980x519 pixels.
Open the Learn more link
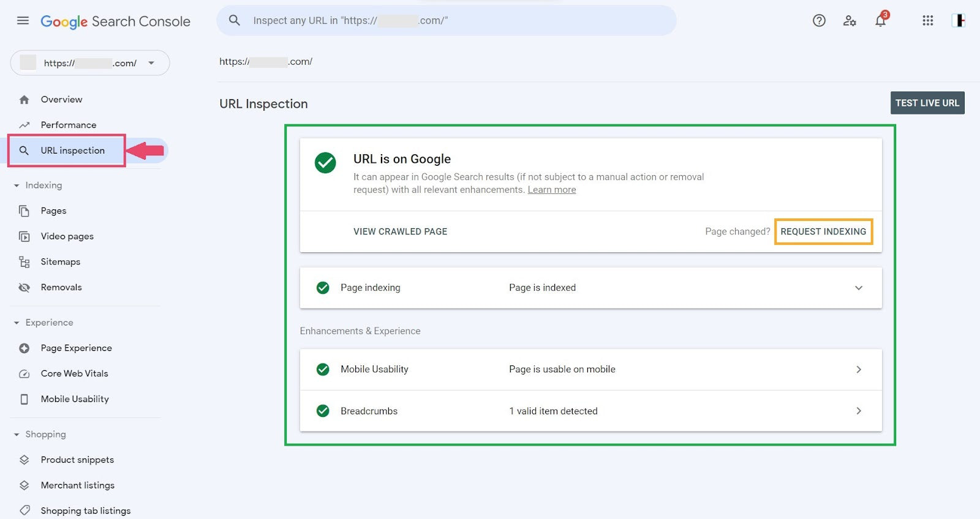[552, 190]
